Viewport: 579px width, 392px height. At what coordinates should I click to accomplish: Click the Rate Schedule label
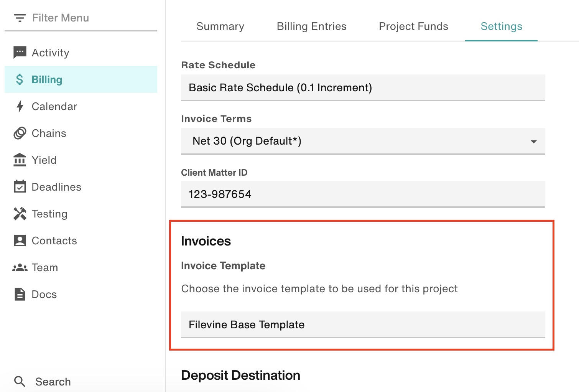pyautogui.click(x=218, y=65)
